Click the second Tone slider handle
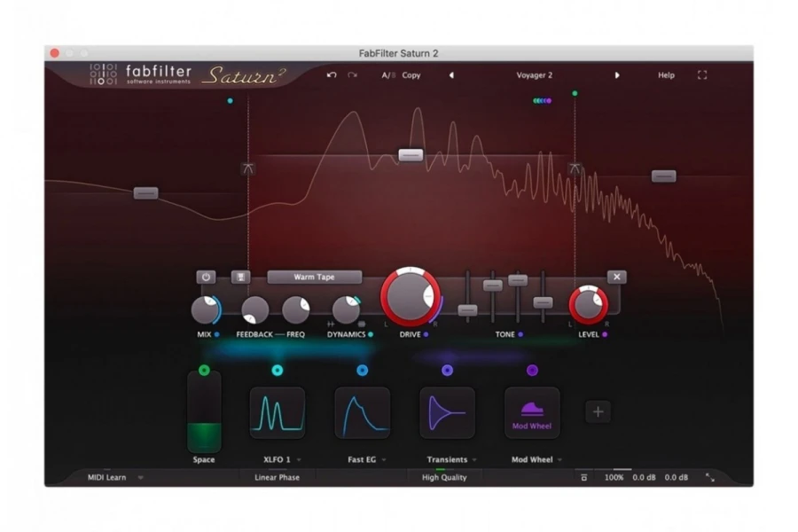798x532 pixels. click(493, 286)
